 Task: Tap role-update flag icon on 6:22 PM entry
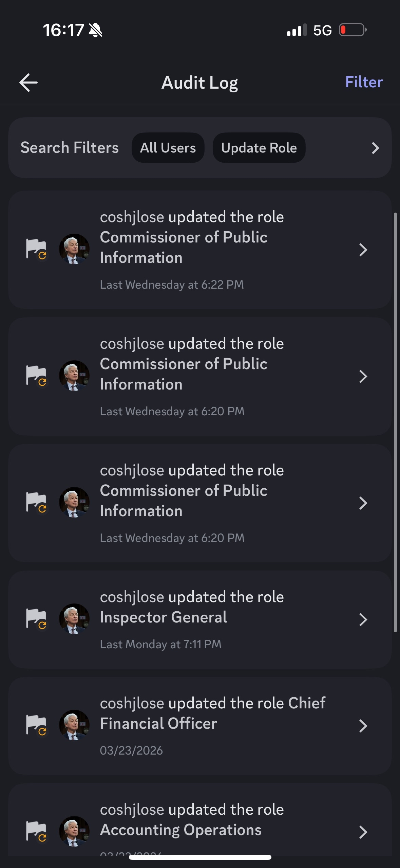tap(36, 249)
